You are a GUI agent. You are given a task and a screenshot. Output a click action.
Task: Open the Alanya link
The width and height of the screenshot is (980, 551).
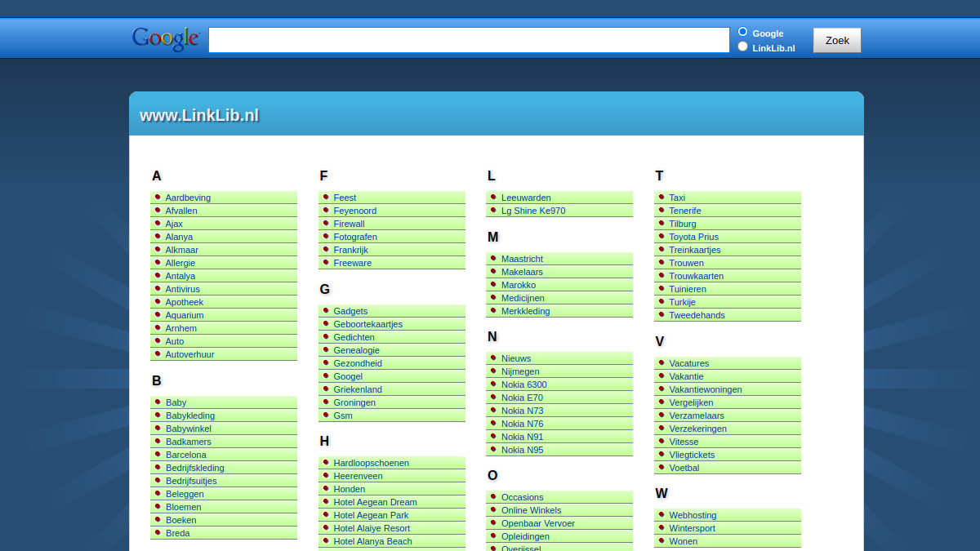click(x=179, y=237)
